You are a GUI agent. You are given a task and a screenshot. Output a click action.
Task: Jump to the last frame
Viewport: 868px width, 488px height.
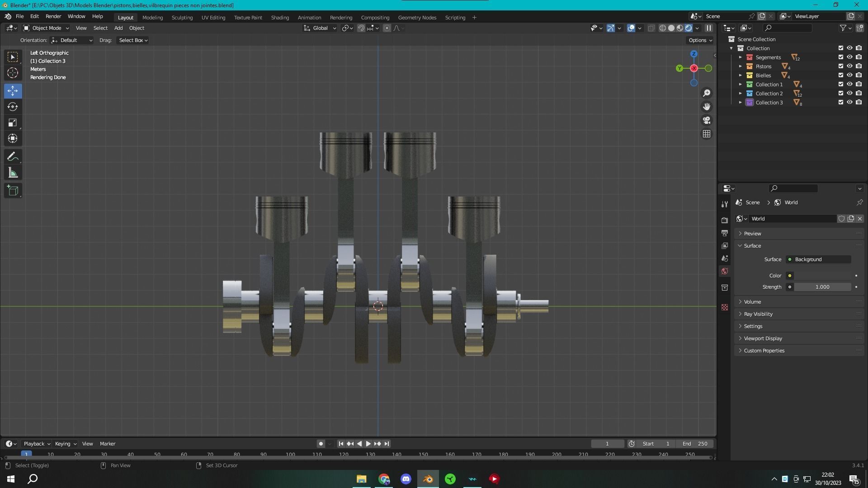click(x=387, y=444)
